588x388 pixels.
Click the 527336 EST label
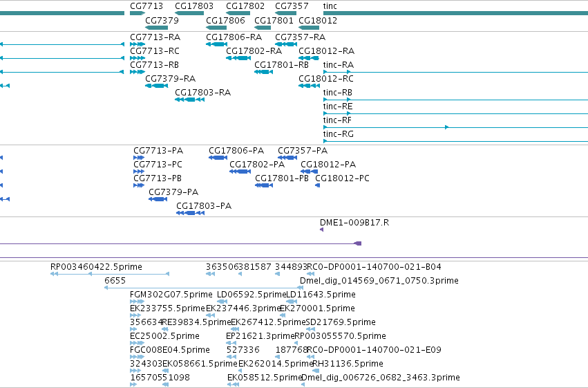pos(243,351)
